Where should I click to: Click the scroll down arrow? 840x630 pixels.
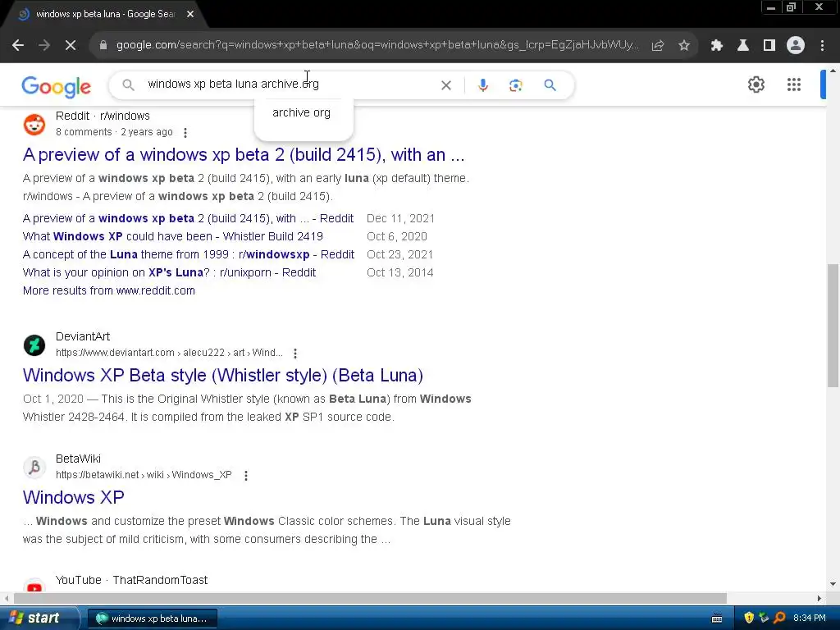tap(833, 584)
